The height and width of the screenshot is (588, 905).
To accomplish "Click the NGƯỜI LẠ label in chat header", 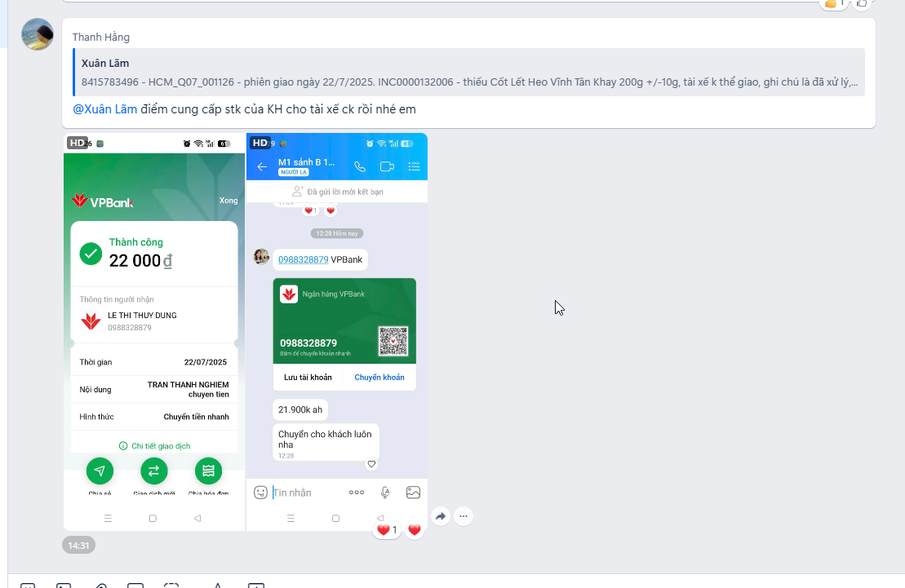I will point(293,172).
